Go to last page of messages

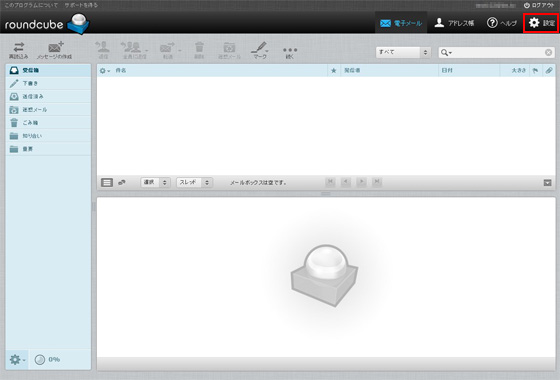pyautogui.click(x=377, y=182)
